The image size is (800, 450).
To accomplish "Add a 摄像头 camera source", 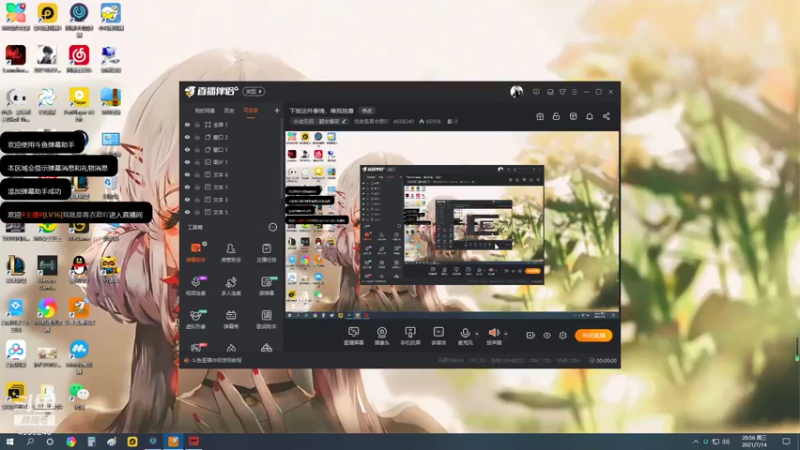I will pos(382,336).
